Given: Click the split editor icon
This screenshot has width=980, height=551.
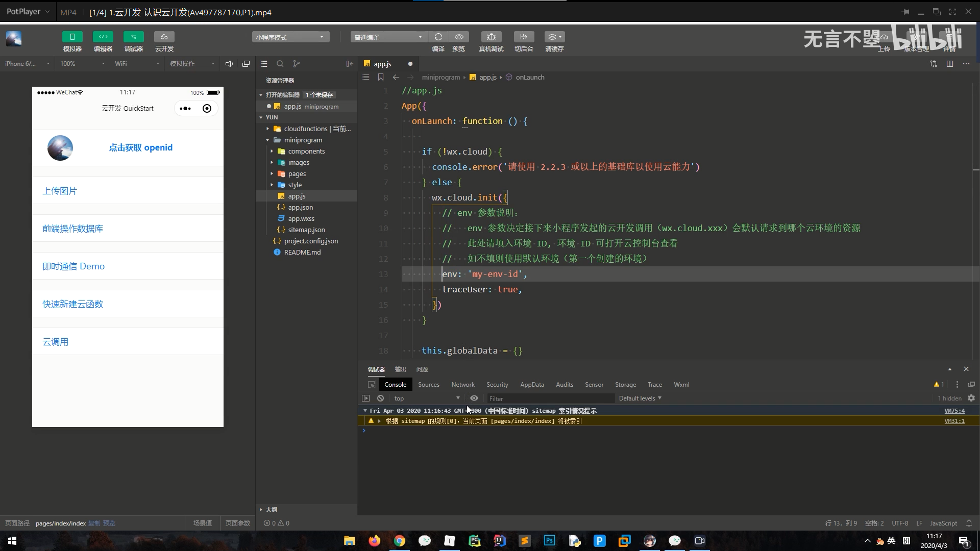Looking at the screenshot, I should pyautogui.click(x=950, y=64).
